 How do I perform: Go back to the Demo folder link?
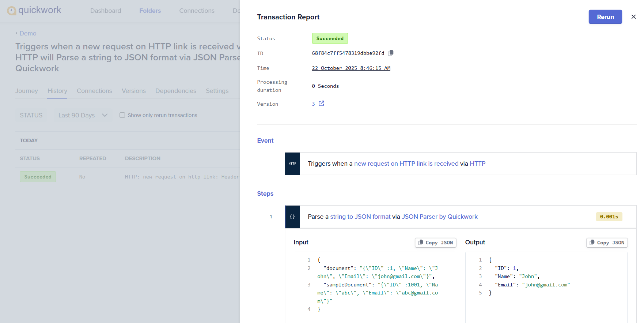click(x=28, y=33)
